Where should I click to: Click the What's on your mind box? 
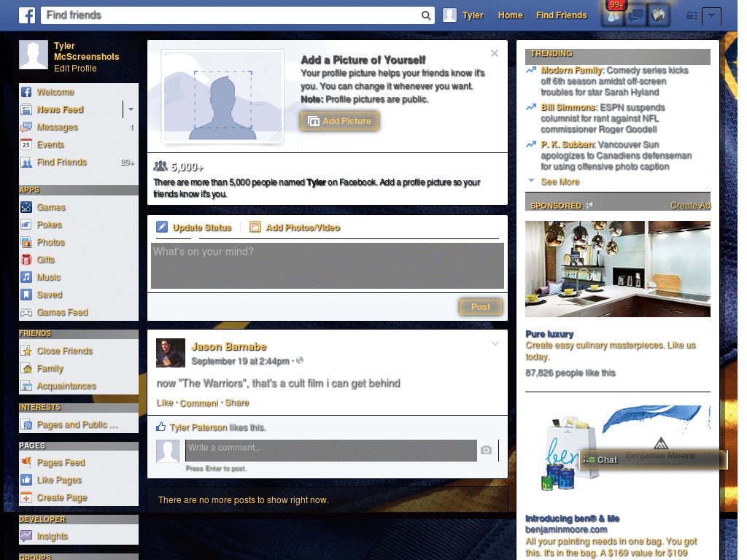pos(328,265)
